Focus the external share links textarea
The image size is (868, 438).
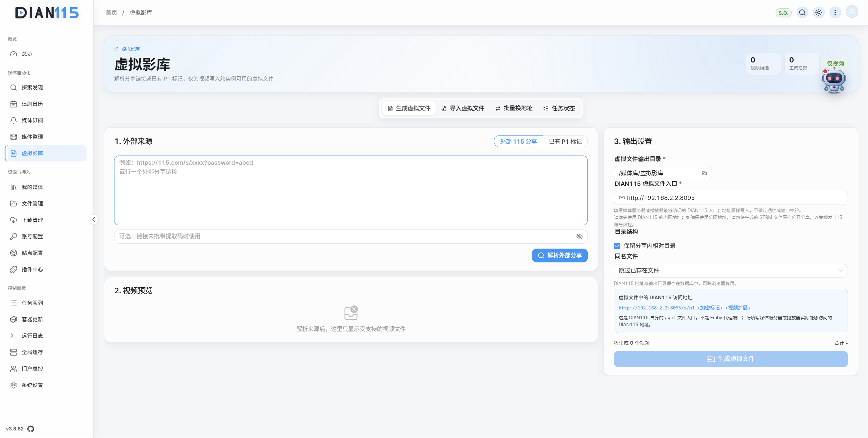coord(351,190)
